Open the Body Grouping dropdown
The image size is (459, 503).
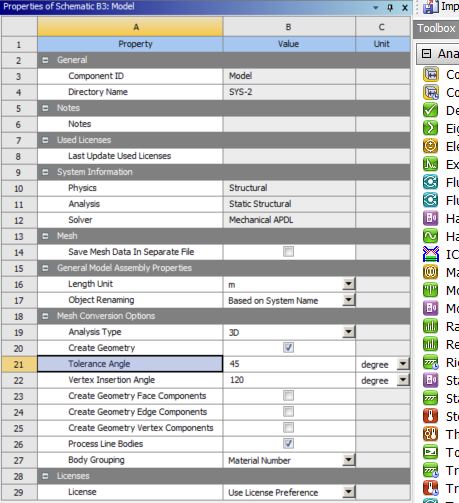coord(349,460)
